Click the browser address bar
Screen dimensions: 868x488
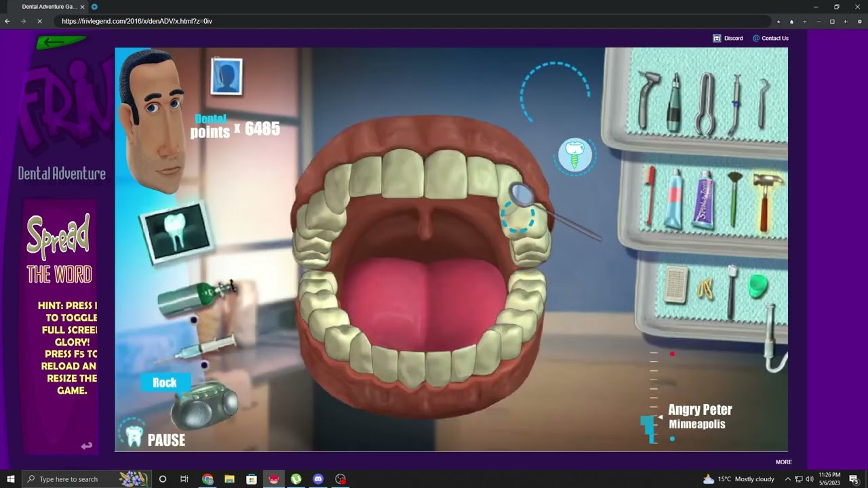414,21
